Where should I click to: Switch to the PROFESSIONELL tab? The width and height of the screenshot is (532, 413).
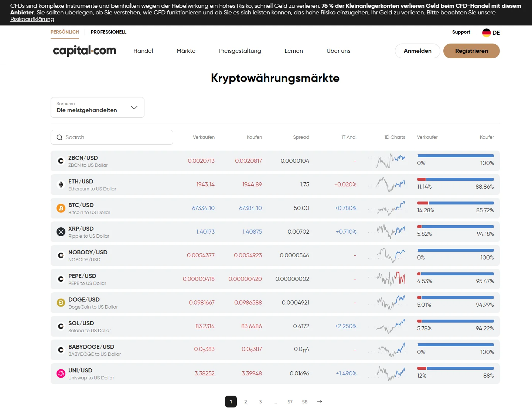coord(109,32)
